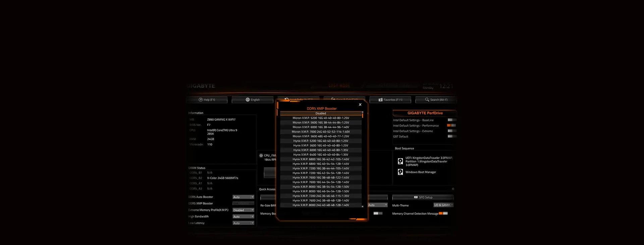The height and width of the screenshot is (245, 644).
Task: Select the UEFI: KingstonDataTraveler boot entry text
Action: 429,161
